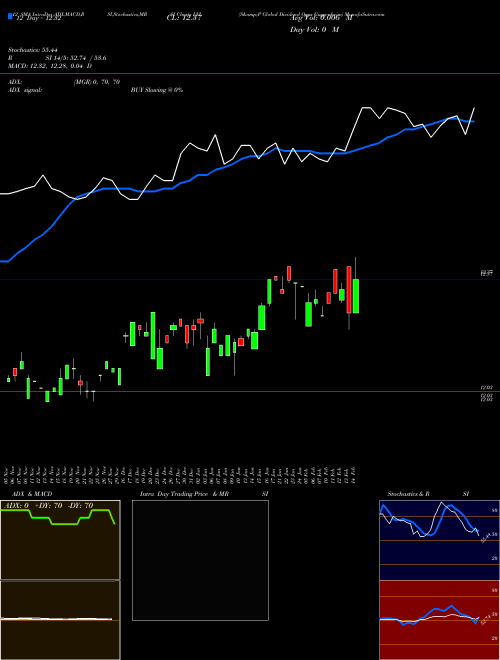Viewport: 500px width, 660px height.
Task: Click the 'CL: 12.37' closing price text
Action: (183, 18)
